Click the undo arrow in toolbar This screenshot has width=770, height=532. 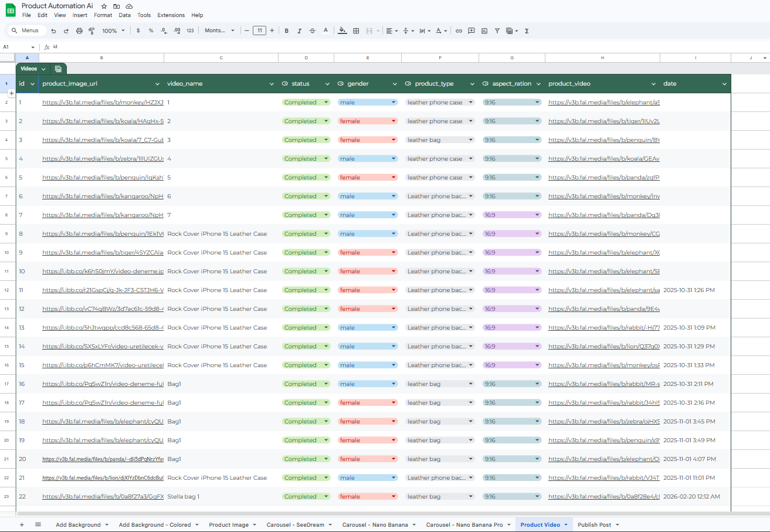point(54,31)
